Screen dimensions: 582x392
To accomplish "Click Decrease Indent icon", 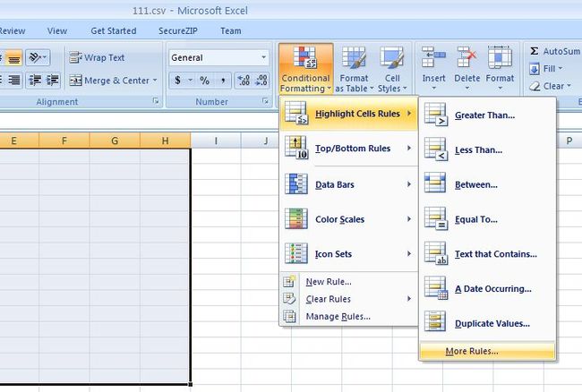I will point(35,81).
